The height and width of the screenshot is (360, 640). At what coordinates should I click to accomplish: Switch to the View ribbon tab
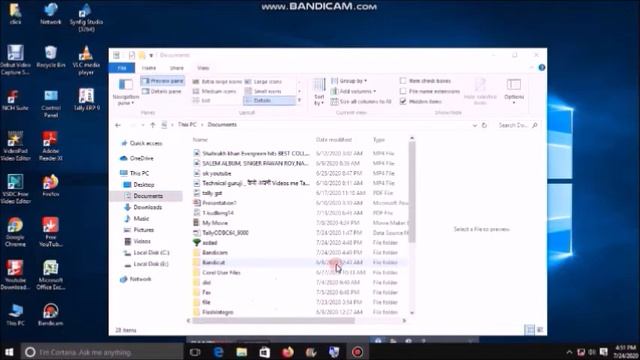point(203,68)
